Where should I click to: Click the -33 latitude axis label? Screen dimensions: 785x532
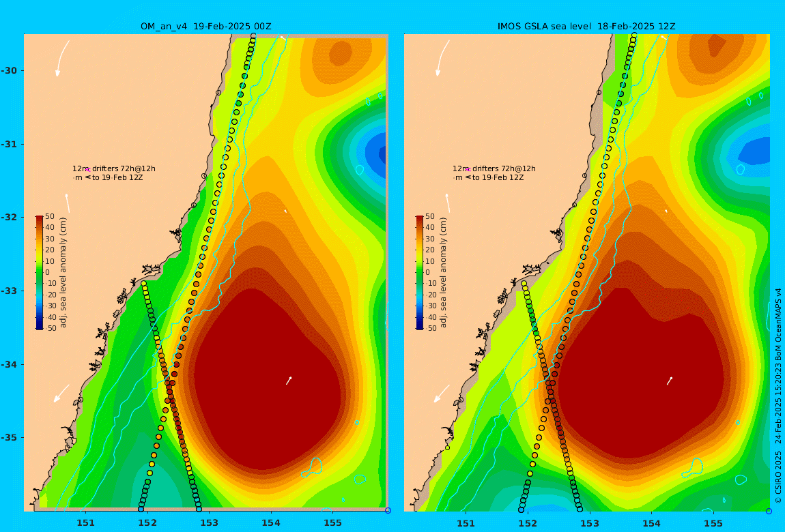(9, 291)
